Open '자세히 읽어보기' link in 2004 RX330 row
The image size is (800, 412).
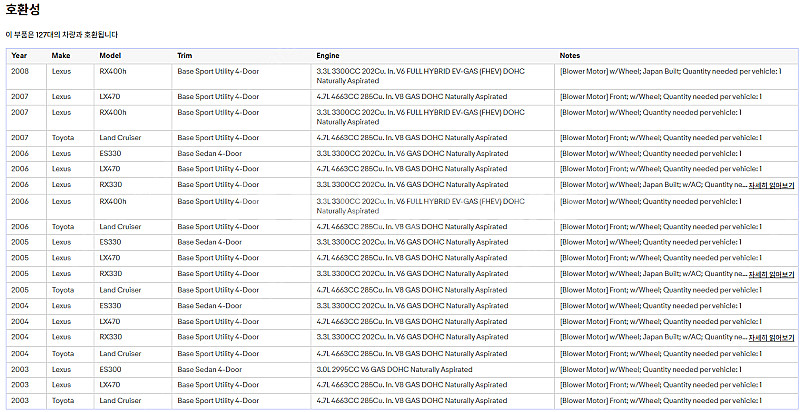(771, 338)
